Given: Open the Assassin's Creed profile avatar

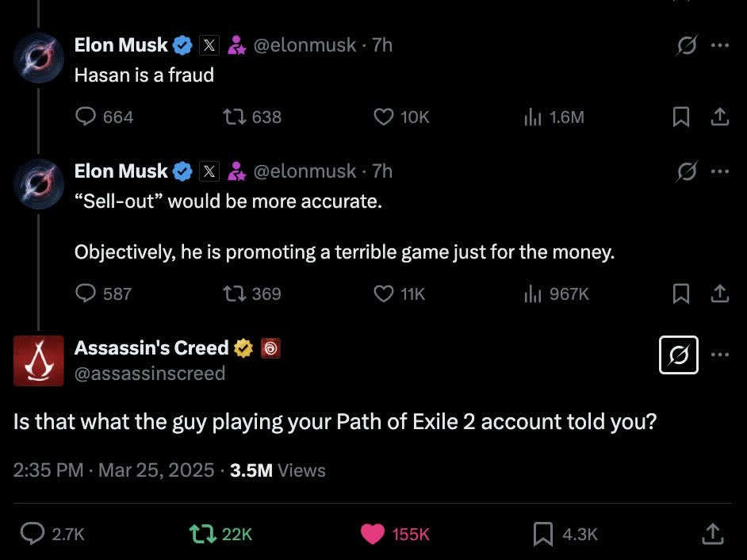Looking at the screenshot, I should click(x=39, y=360).
